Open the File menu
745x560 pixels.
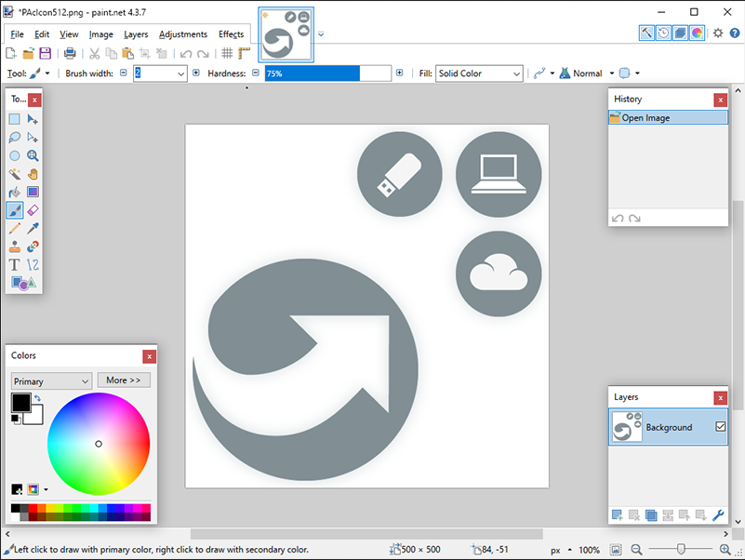pyautogui.click(x=17, y=34)
